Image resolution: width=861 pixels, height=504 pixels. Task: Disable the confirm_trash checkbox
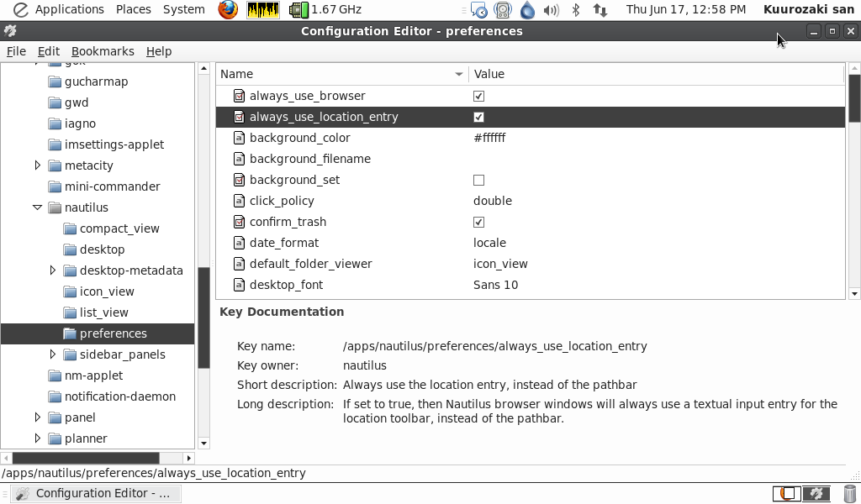pyautogui.click(x=478, y=222)
